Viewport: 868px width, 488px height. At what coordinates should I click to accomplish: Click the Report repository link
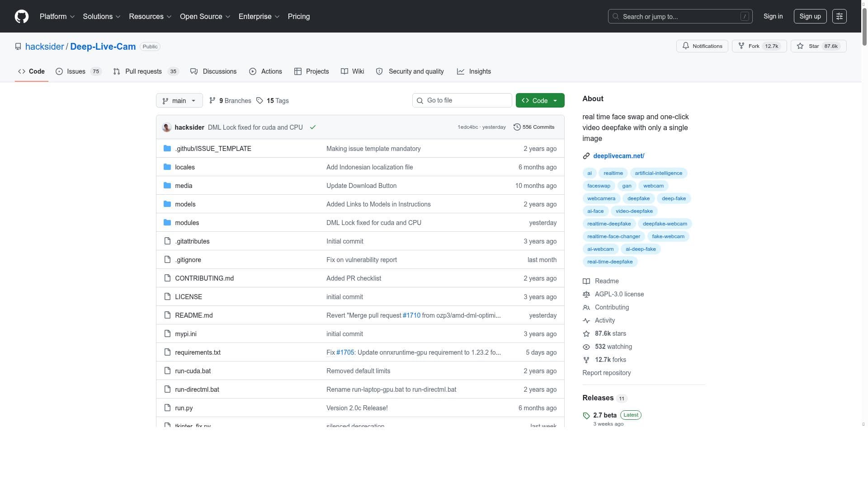(606, 373)
